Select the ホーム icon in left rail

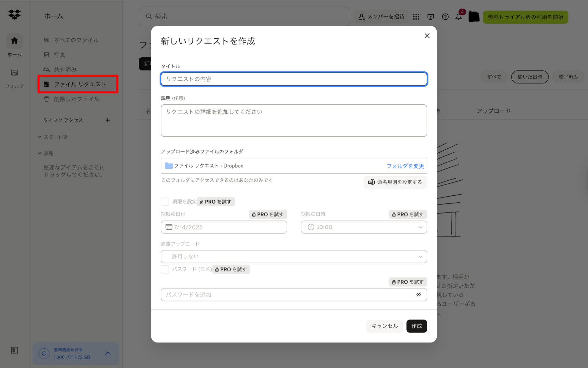coord(14,41)
